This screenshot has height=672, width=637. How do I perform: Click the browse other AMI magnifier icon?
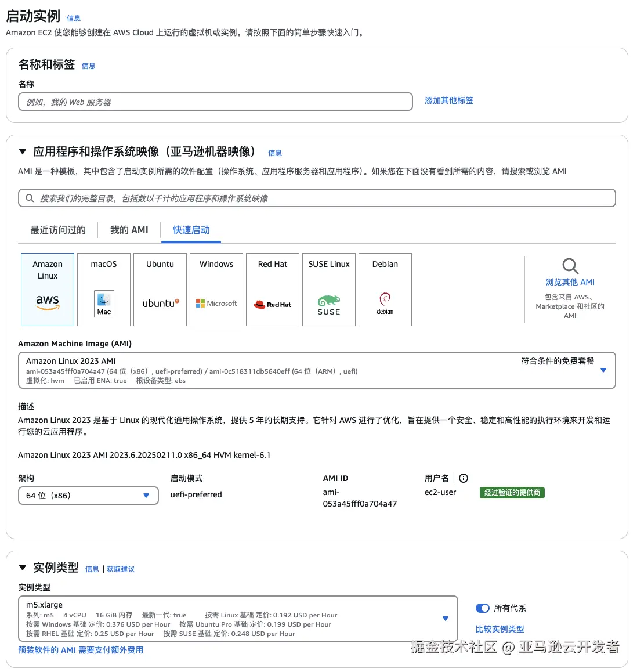pyautogui.click(x=570, y=266)
